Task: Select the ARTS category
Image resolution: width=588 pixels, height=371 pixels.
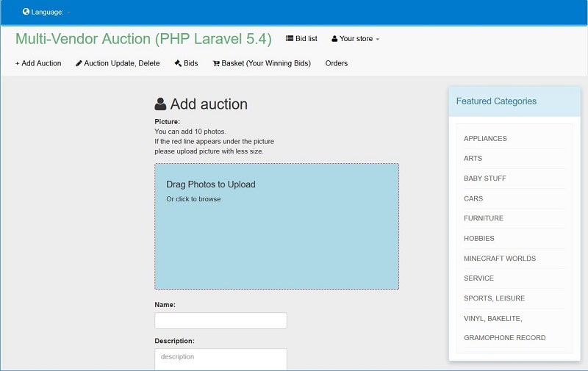Action: click(x=473, y=159)
